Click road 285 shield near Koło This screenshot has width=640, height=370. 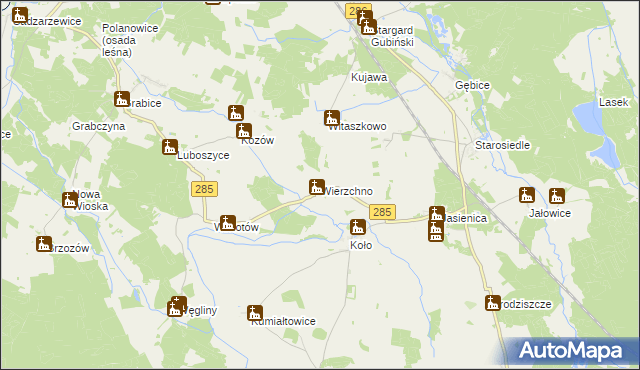(x=382, y=212)
